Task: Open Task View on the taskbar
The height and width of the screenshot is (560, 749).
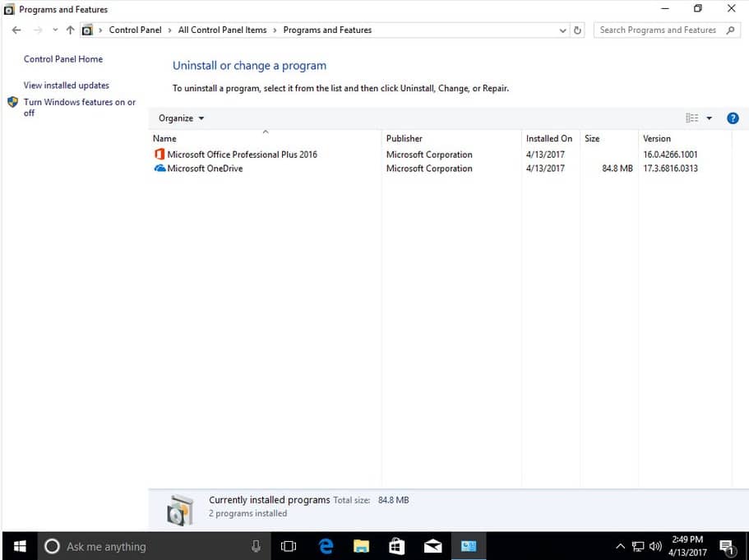Action: coord(288,546)
